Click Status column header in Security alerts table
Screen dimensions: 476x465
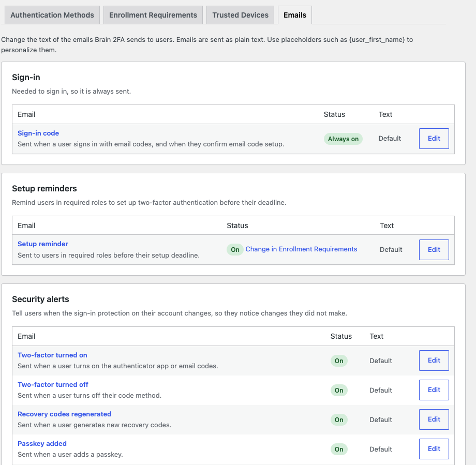(341, 336)
